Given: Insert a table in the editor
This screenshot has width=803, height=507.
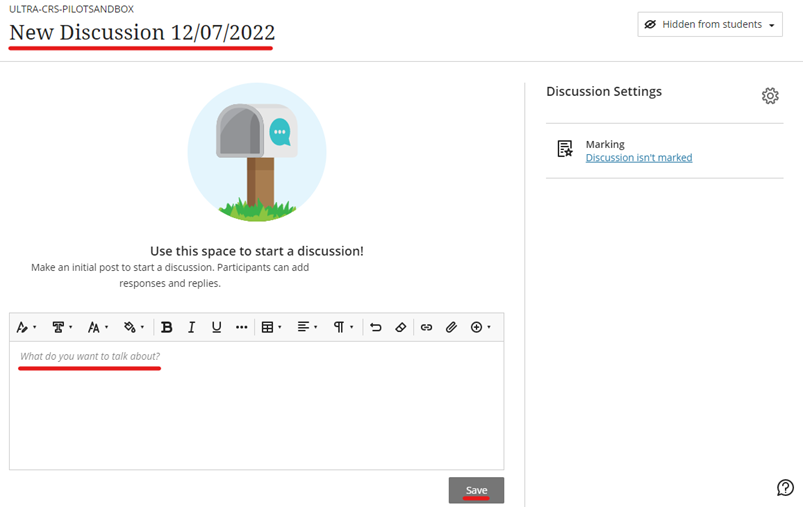Looking at the screenshot, I should click(267, 327).
